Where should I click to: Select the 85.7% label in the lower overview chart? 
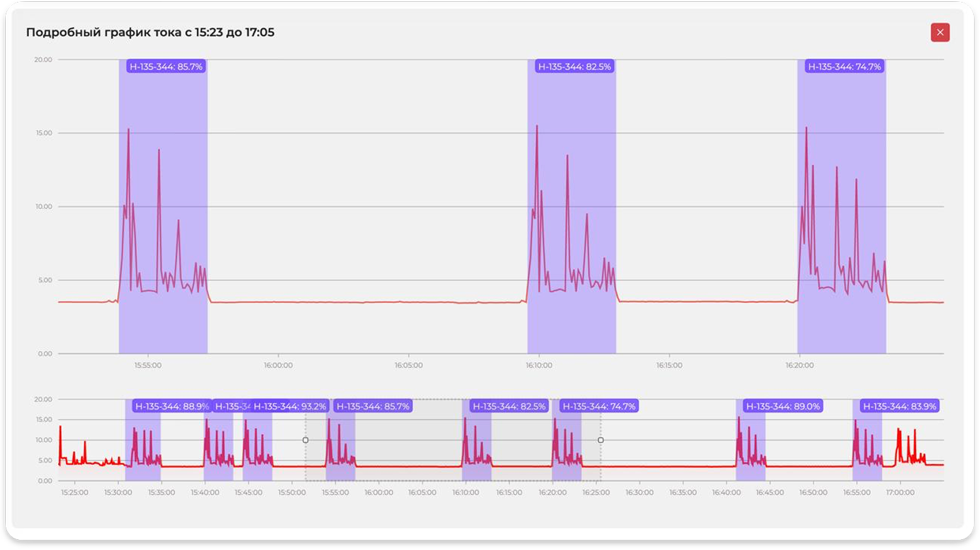pyautogui.click(x=372, y=407)
